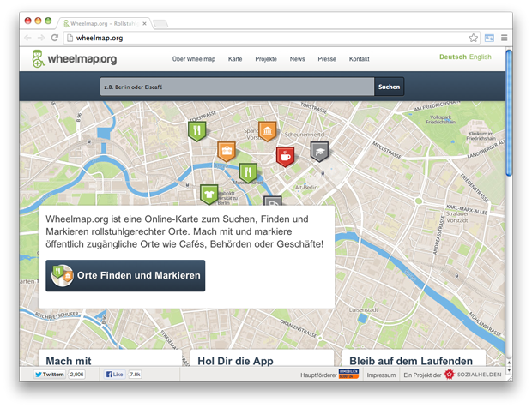Switch language to Deutsch
Image resolution: width=532 pixels, height=408 pixels.
point(453,57)
